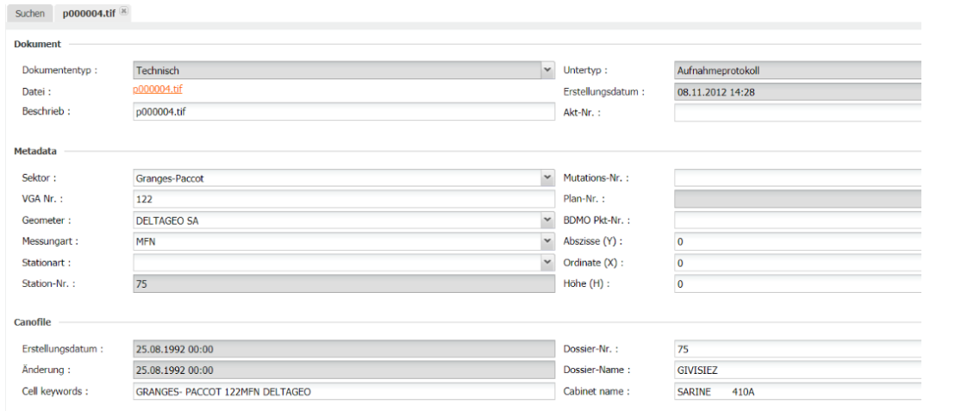Expand the Dokumententyp dropdown arrow
The image size is (980, 417).
(547, 71)
